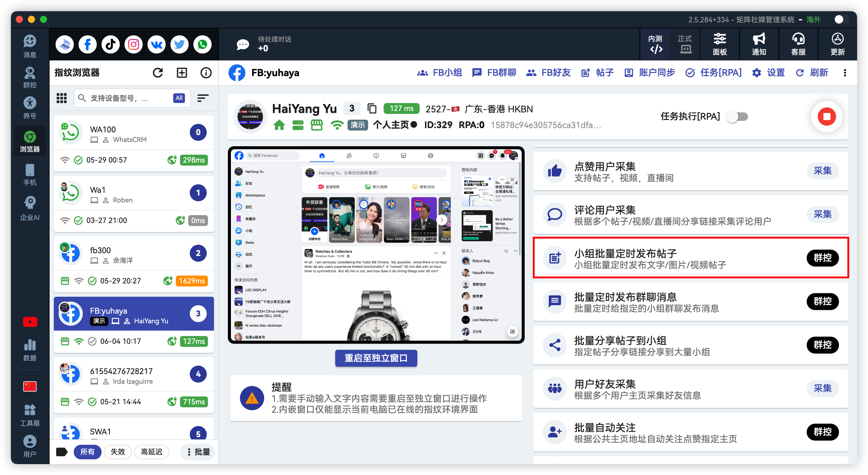Select the VK platform icon

coord(156,44)
